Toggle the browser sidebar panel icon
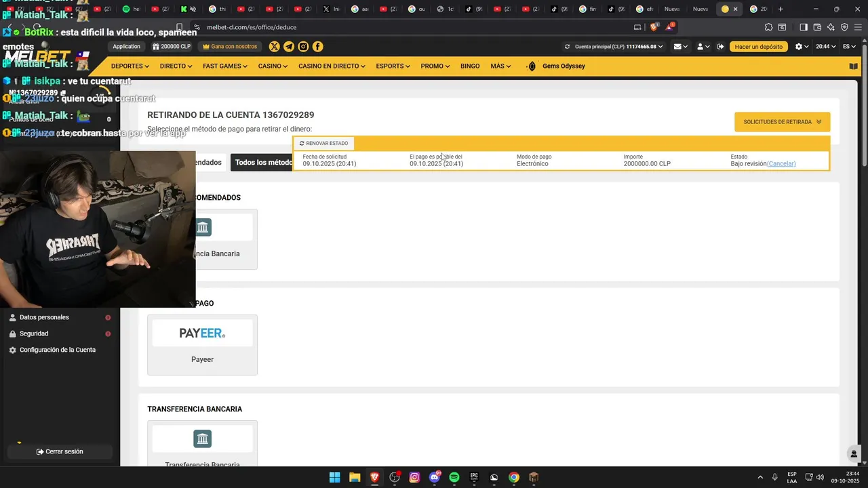Screen dimensions: 868x488 (x=804, y=27)
